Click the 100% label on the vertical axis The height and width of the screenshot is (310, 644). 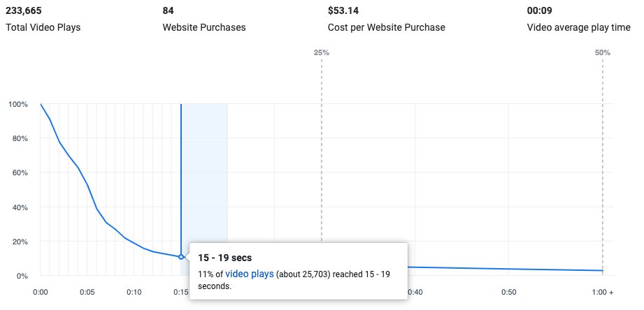(17, 105)
